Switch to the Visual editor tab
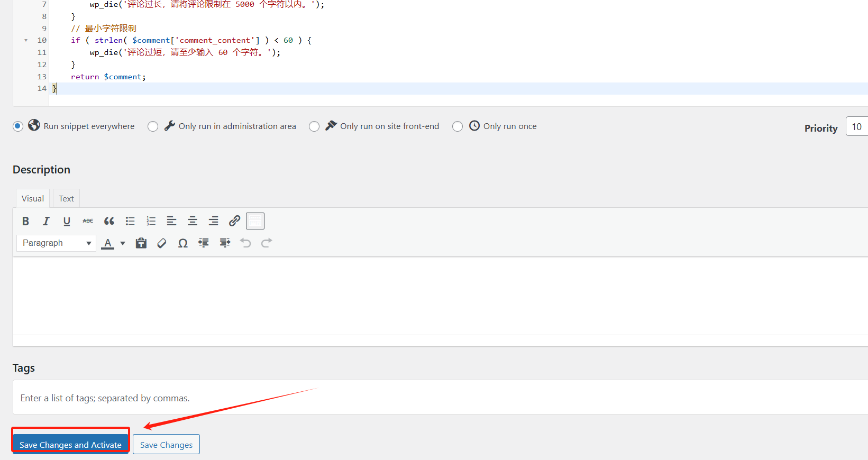Image resolution: width=868 pixels, height=460 pixels. click(33, 198)
